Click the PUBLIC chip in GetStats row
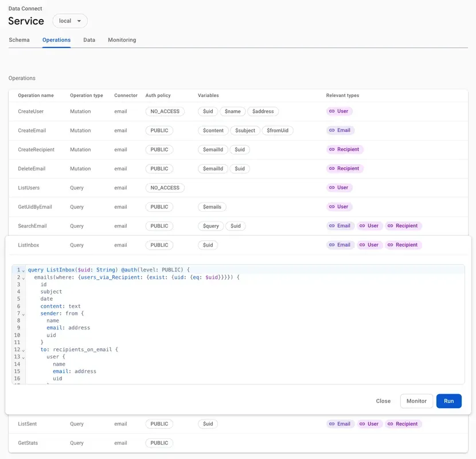The image size is (476, 459). click(x=159, y=443)
